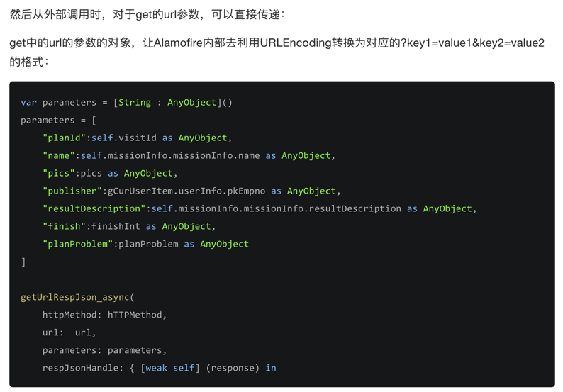The width and height of the screenshot is (563, 392).
Task: Click the getUrlRespJson_async function name
Action: [74, 297]
